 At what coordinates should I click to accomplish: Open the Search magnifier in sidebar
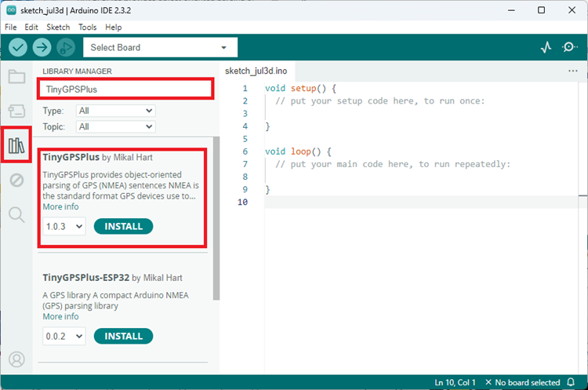click(16, 214)
